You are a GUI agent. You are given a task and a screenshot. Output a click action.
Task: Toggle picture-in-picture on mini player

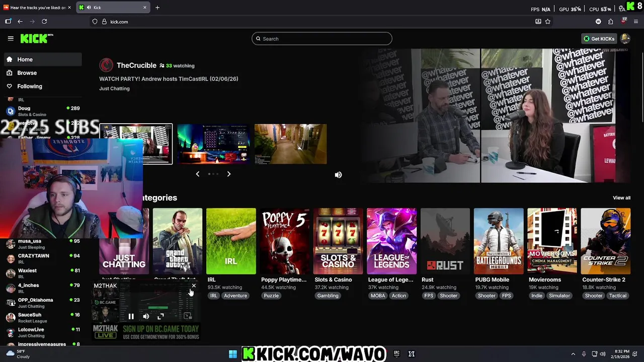187,316
